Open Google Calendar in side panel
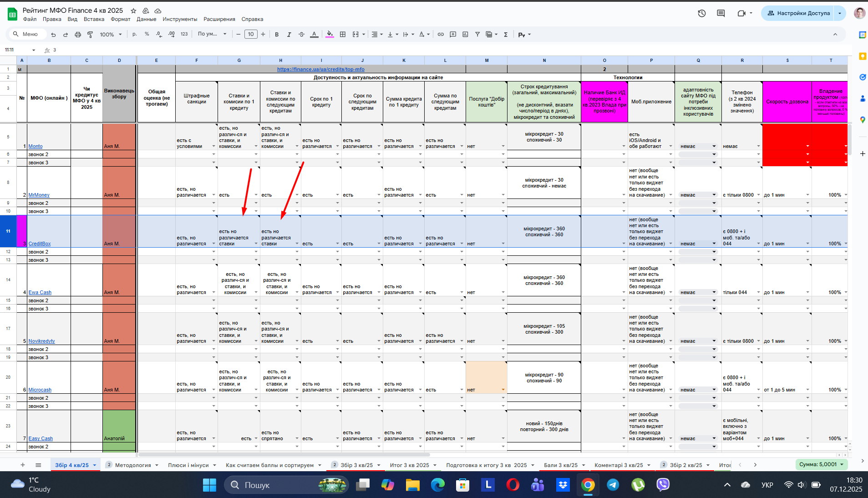The height and width of the screenshot is (498, 868). pyautogui.click(x=862, y=35)
